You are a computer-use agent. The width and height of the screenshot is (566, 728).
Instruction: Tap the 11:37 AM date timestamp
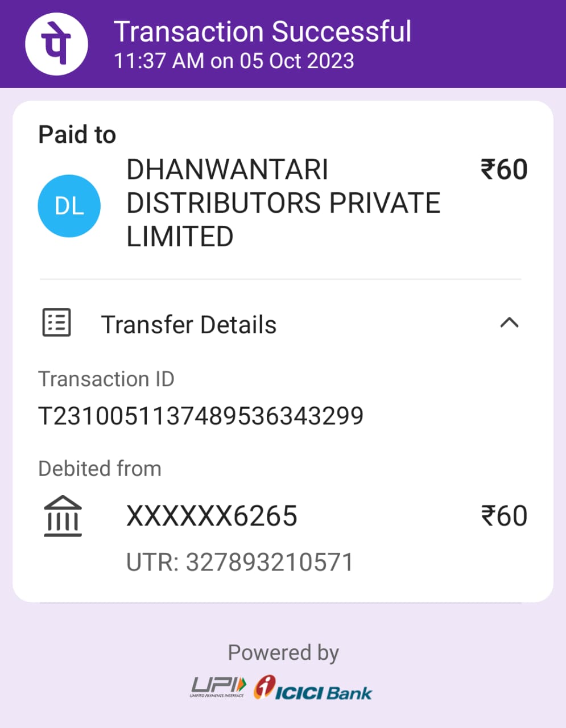pos(234,61)
